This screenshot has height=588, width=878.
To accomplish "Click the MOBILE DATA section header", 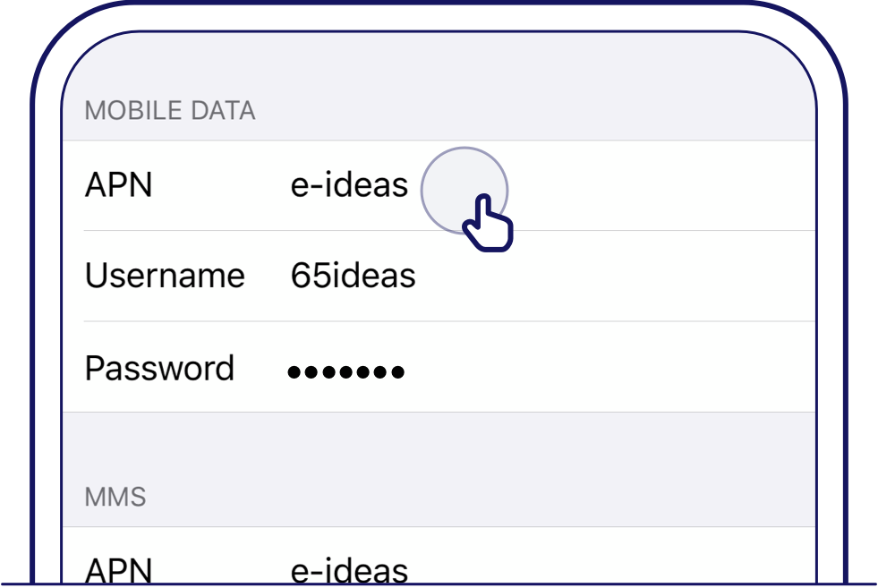I will click(169, 111).
